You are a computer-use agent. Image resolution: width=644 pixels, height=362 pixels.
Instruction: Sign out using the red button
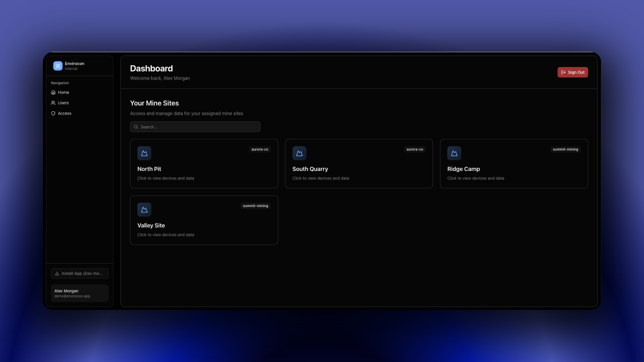pyautogui.click(x=572, y=72)
